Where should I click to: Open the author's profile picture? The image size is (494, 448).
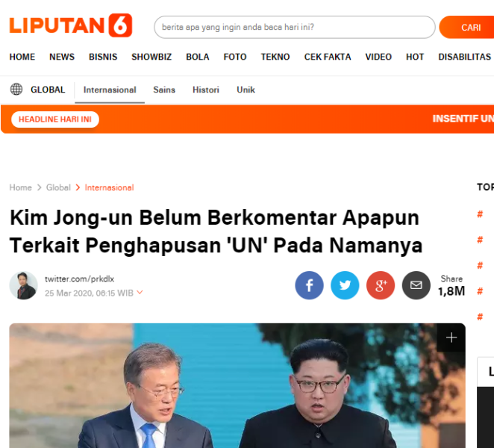23,285
